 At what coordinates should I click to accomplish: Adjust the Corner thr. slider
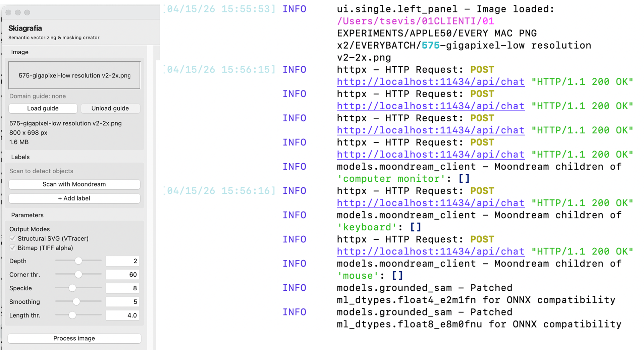[78, 274]
